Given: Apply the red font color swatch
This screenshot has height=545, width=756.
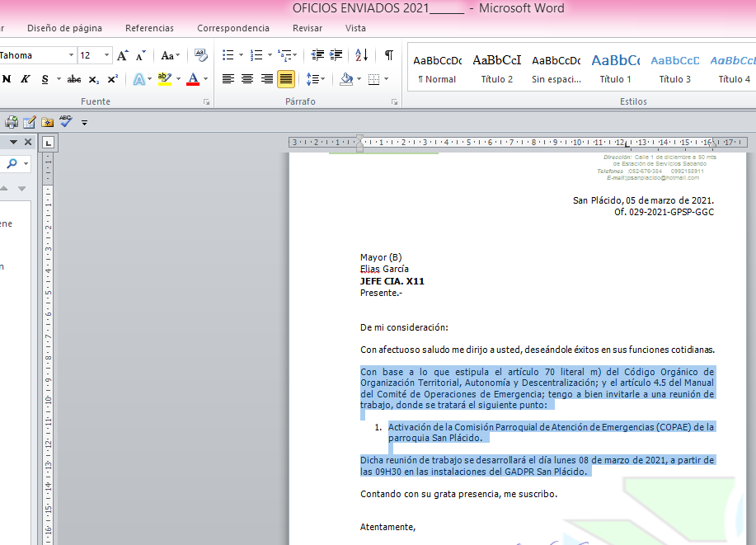Looking at the screenshot, I should click(193, 80).
